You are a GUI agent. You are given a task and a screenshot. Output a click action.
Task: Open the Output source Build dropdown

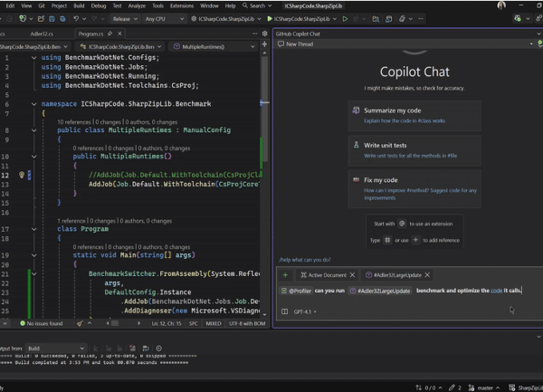coord(56,349)
